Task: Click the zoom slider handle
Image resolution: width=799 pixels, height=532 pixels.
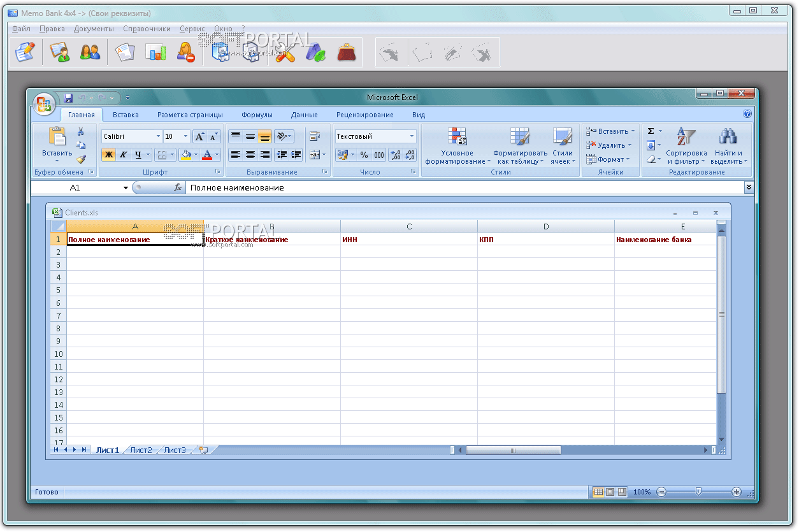Action: click(x=698, y=492)
